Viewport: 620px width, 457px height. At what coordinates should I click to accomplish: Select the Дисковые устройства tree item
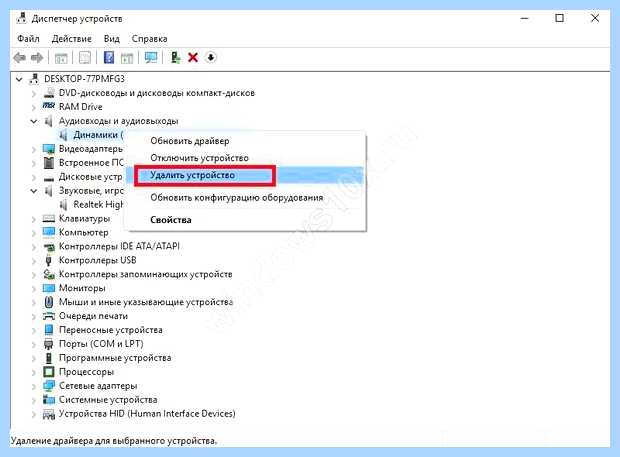point(91,177)
